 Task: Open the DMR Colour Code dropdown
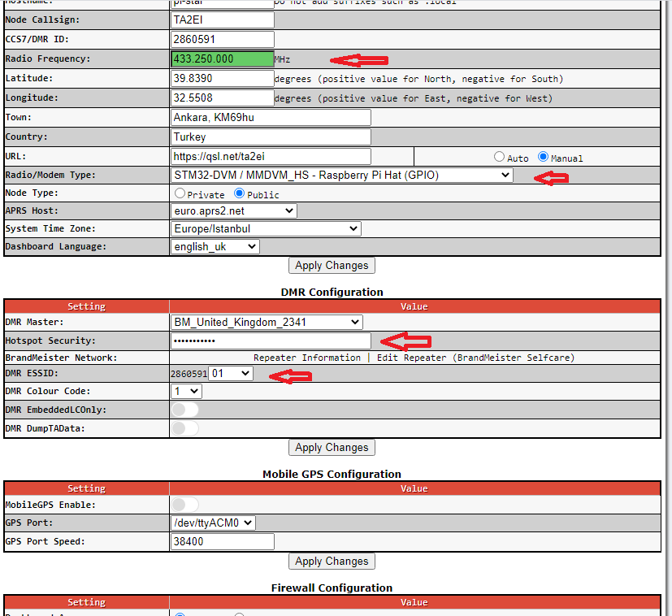pyautogui.click(x=186, y=391)
